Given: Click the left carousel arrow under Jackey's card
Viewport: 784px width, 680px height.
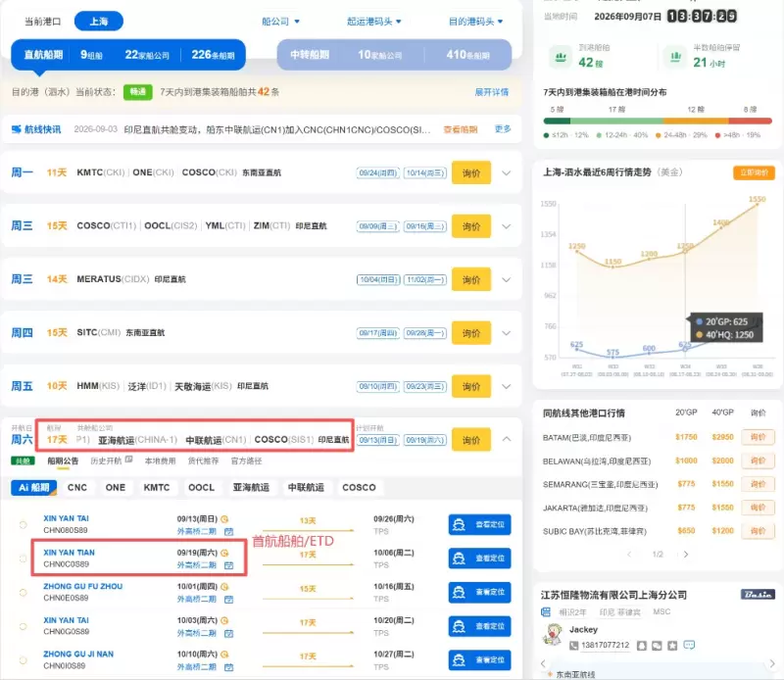Looking at the screenshot, I should tap(544, 663).
